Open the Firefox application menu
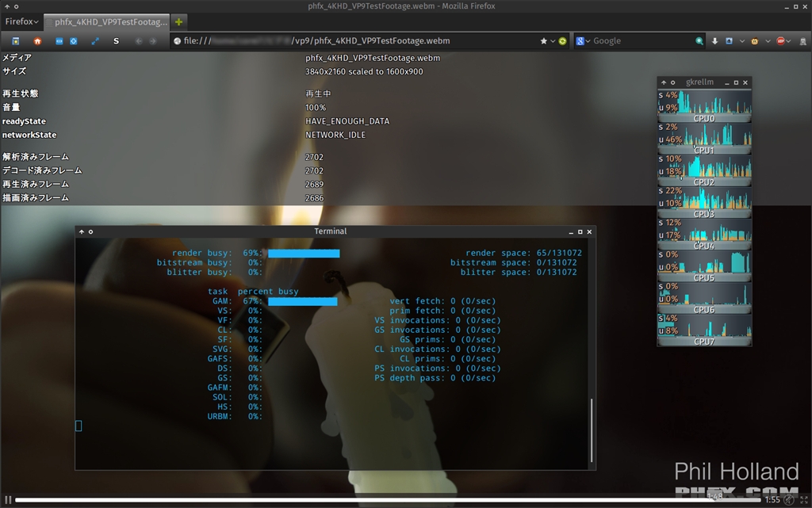Viewport: 812px width, 508px height. pos(21,21)
